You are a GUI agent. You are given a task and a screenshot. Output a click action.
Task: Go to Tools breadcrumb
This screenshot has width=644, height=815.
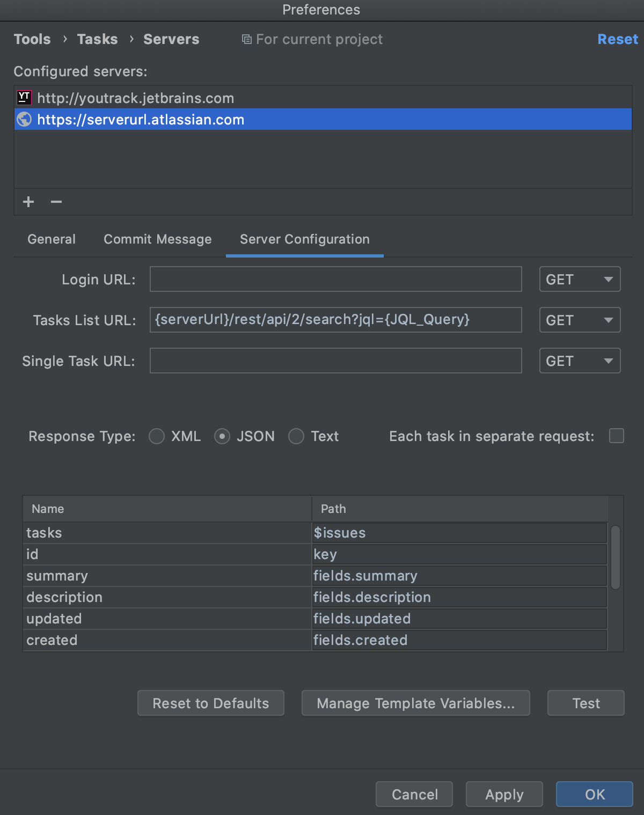[32, 39]
